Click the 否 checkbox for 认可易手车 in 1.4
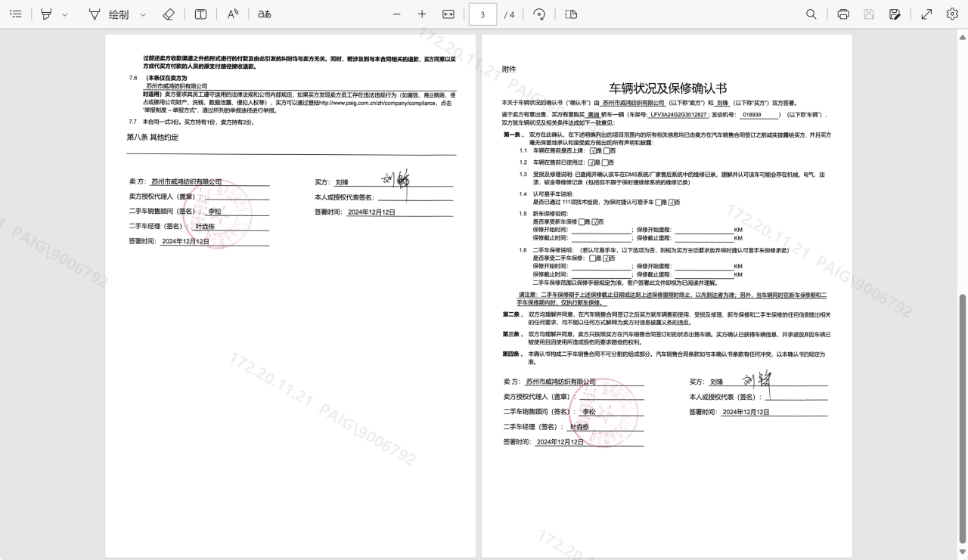Image resolution: width=968 pixels, height=560 pixels. 672,202
